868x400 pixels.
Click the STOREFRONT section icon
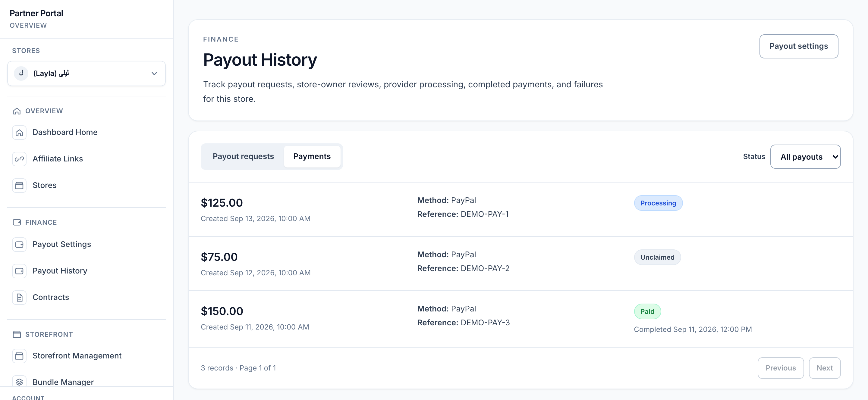pos(17,334)
